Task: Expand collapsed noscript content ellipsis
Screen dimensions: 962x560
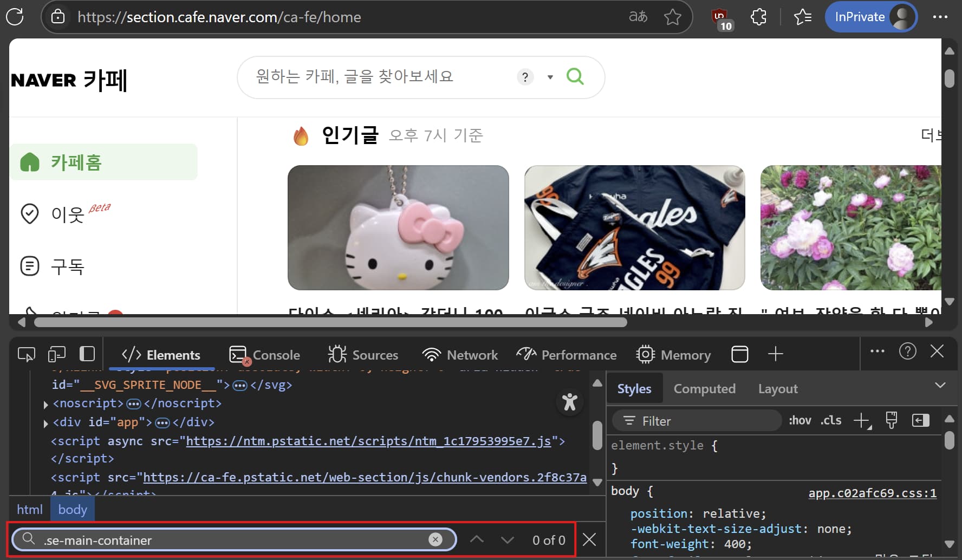Action: coord(134,404)
